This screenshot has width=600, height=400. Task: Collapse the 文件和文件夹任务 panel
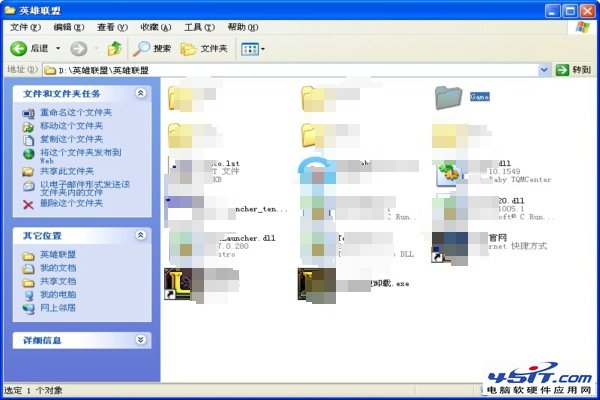(140, 93)
